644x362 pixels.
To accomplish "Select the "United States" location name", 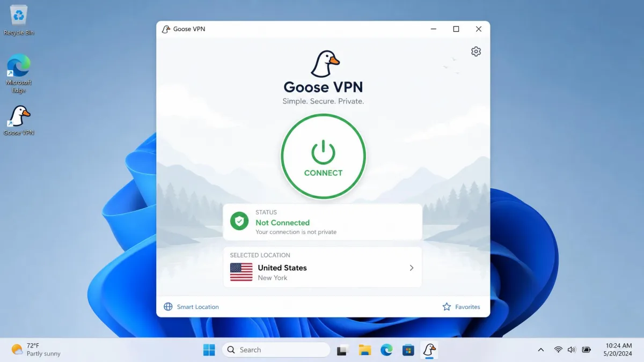I will tap(282, 268).
